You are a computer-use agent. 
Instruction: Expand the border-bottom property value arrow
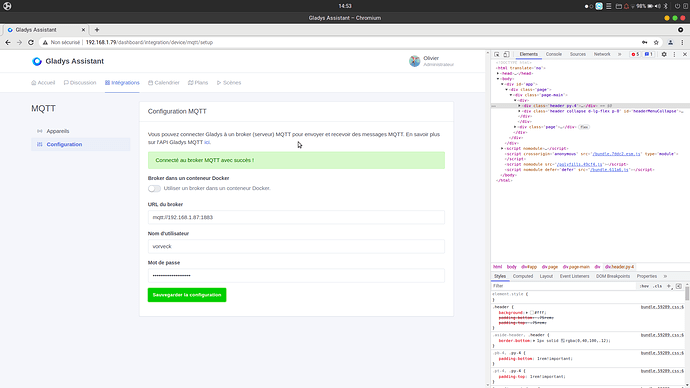[x=534, y=341]
